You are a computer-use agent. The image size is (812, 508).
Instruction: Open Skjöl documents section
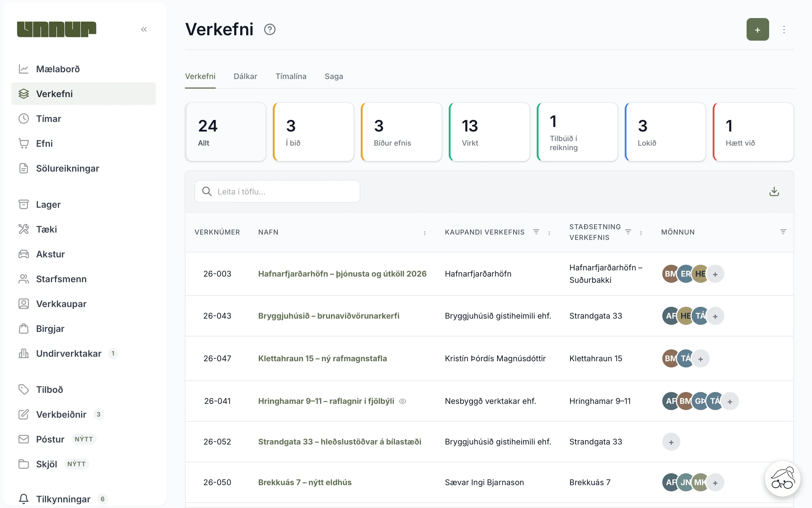[83, 464]
